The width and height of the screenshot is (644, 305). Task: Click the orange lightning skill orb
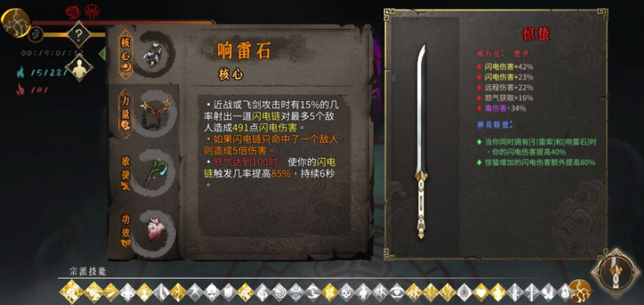580,291
